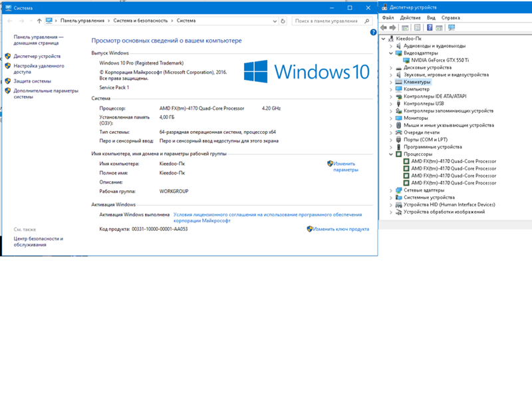
Task: Expand Аудиовходы и аудиовыходы category
Action: (391, 46)
